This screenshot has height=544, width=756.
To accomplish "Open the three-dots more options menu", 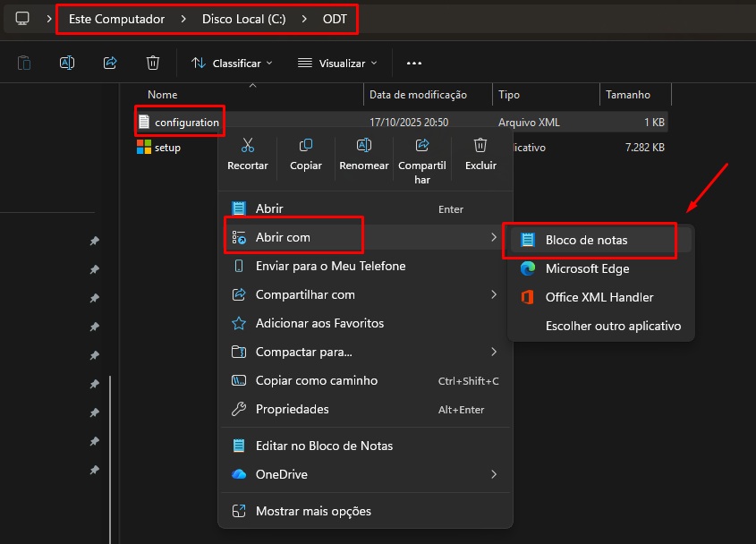I will tap(413, 64).
